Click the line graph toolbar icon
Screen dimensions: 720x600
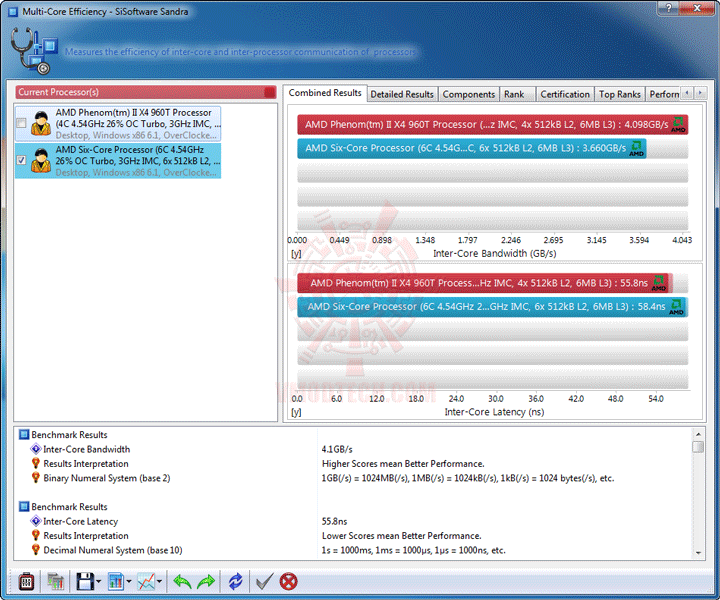[146, 582]
